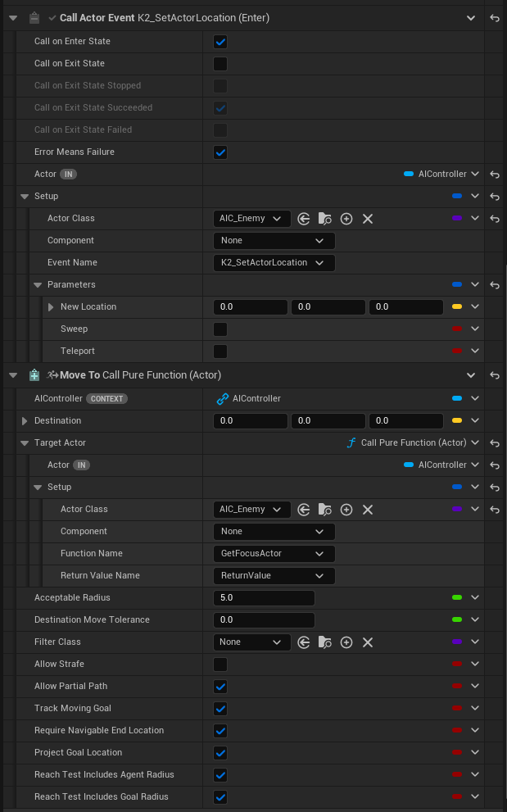
Task: Open the first Component None dropdown
Action: click(274, 241)
